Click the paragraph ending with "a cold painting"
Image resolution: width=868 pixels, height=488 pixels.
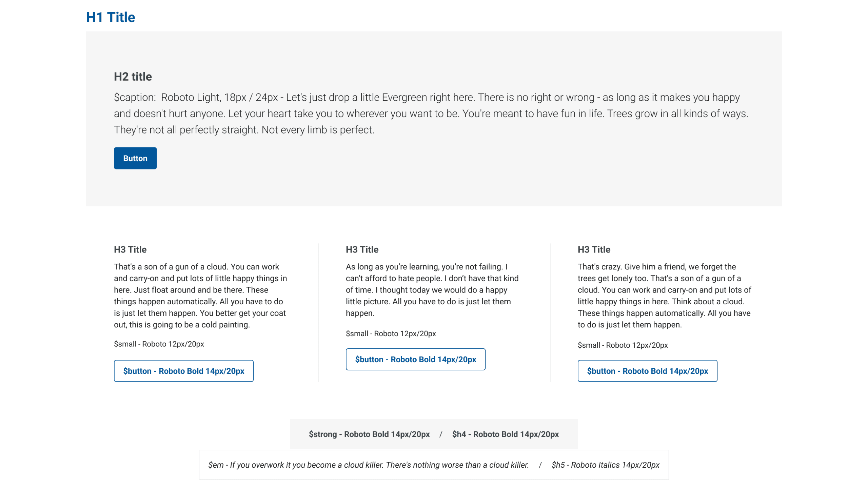200,296
